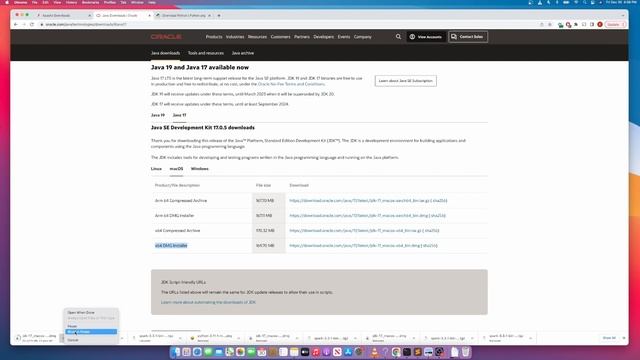Open Learn more about automating JDK downloads link
Screen dimensions: 640x360
pyautogui.click(x=208, y=302)
